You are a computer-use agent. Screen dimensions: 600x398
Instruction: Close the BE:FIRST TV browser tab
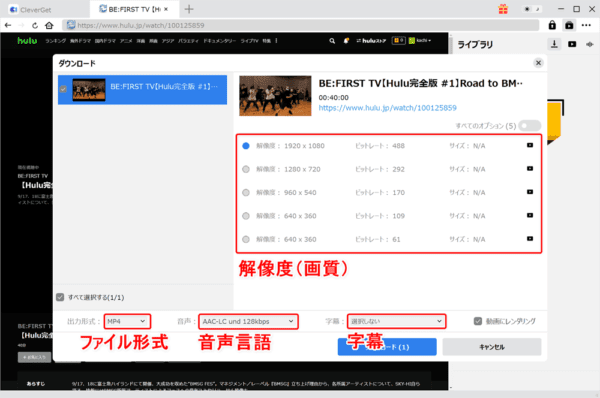click(x=166, y=9)
